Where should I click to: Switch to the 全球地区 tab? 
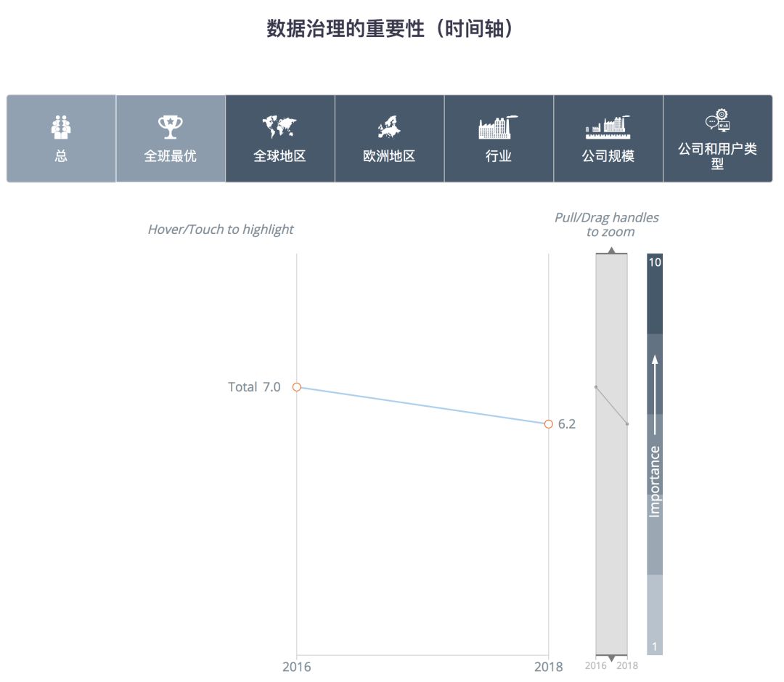(279, 155)
